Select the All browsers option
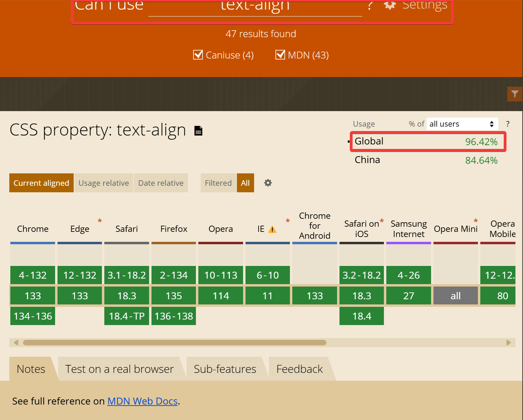 point(245,183)
